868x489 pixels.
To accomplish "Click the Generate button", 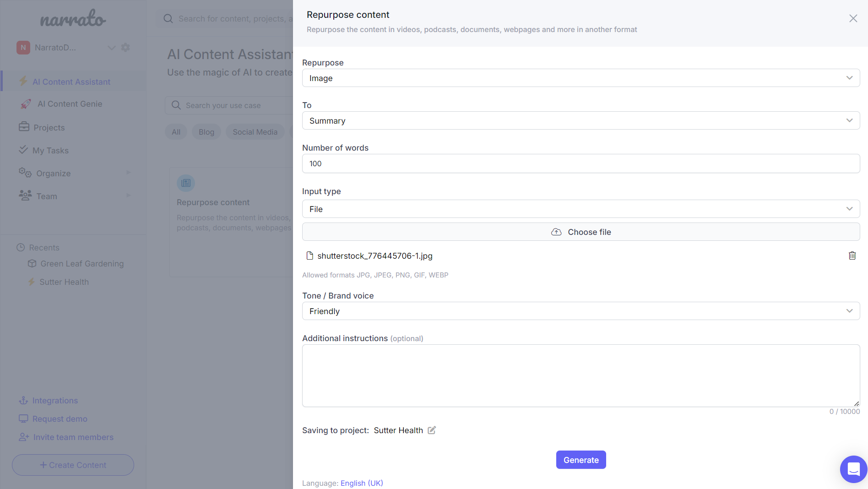I will coord(581,460).
